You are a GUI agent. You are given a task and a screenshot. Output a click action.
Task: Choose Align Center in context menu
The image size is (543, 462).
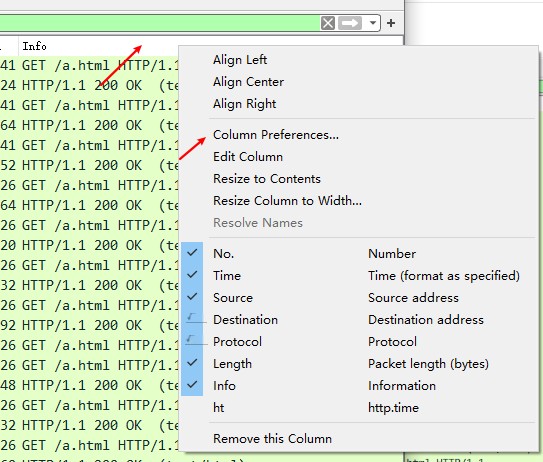248,82
